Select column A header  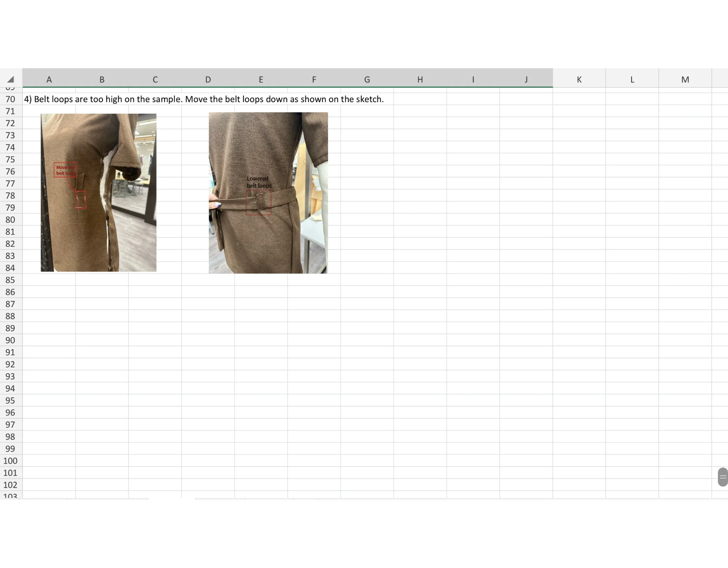pyautogui.click(x=49, y=79)
